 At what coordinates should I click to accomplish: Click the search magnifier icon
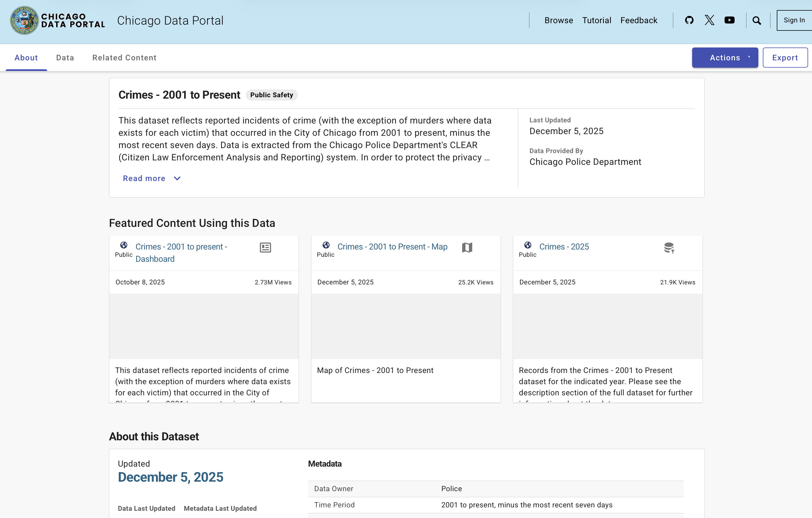[757, 21]
